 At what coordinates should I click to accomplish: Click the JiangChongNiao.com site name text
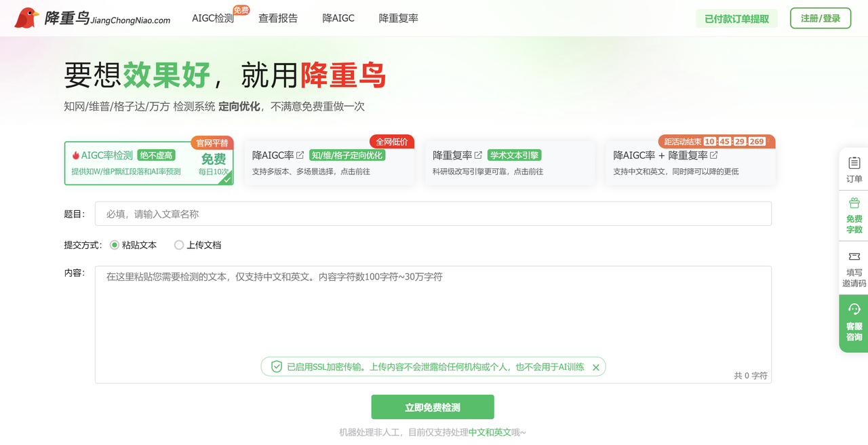click(x=130, y=20)
